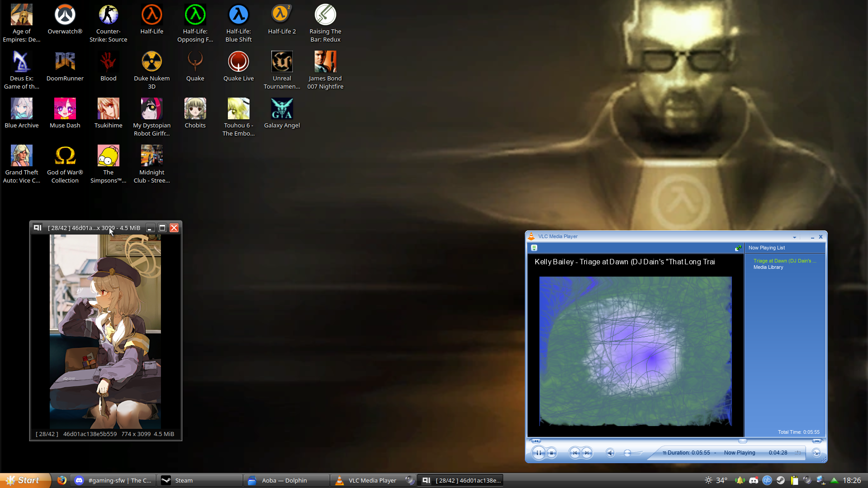Screen dimensions: 868x488
Task: Mute the VLC audio speaker button
Action: 610,453
